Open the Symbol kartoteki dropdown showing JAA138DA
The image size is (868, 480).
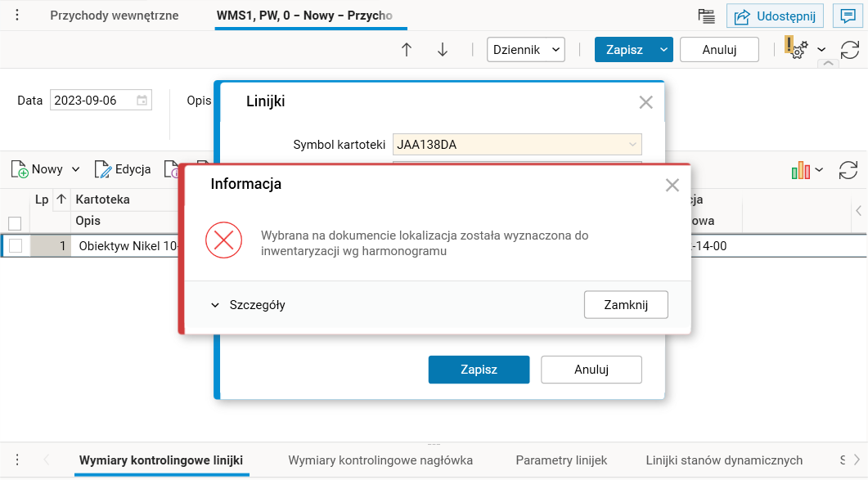[632, 143]
